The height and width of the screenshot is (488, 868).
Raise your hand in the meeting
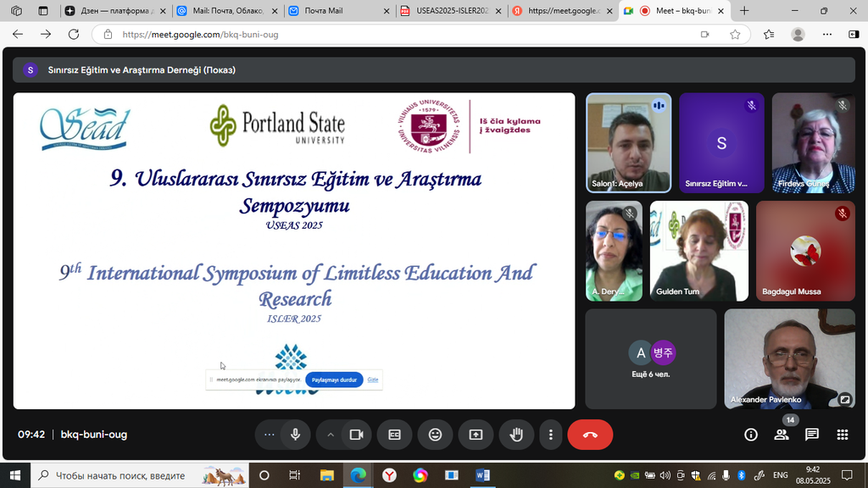515,435
